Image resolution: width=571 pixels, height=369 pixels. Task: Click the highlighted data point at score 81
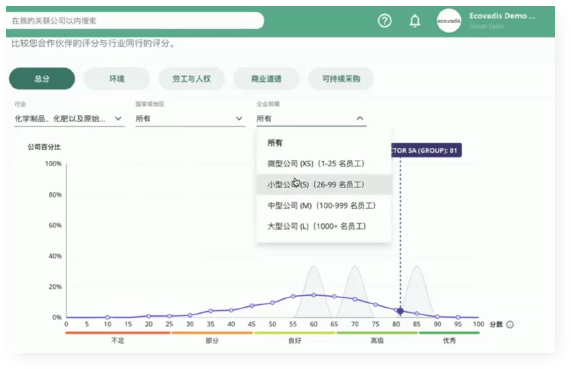pyautogui.click(x=400, y=311)
